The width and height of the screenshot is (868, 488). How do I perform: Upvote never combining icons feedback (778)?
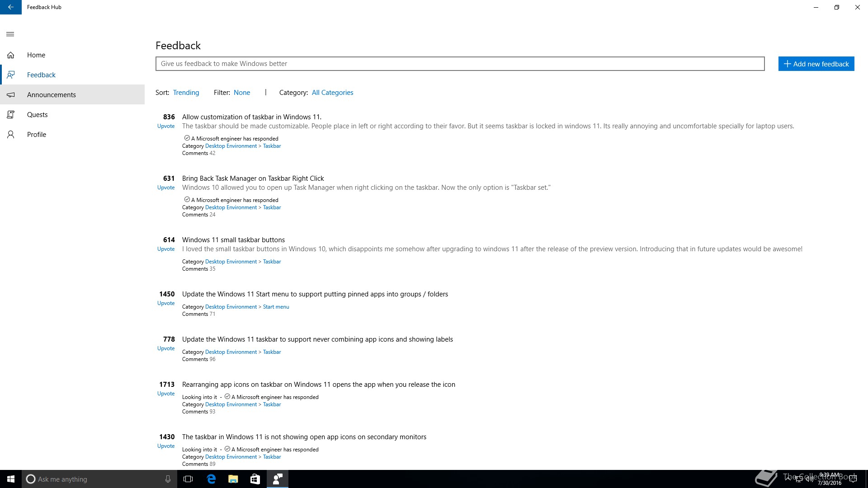click(x=166, y=348)
